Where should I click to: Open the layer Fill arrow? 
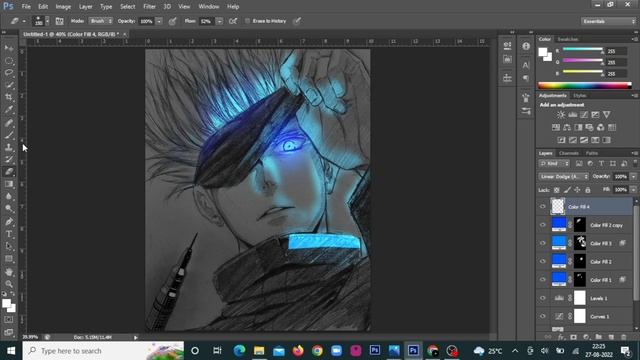[x=633, y=190]
